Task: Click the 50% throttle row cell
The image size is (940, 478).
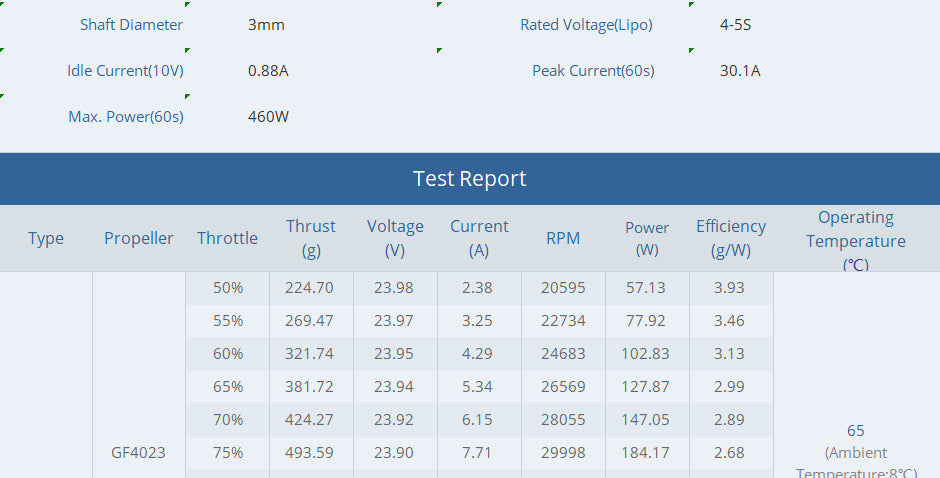Action: click(228, 288)
